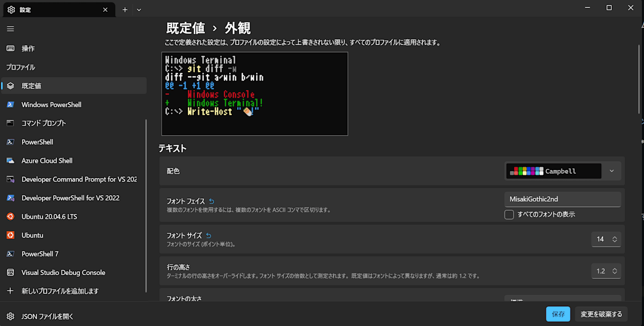Viewport: 644px width, 326px height.
Task: Click the Campbell color scheme swatches
Action: point(525,171)
